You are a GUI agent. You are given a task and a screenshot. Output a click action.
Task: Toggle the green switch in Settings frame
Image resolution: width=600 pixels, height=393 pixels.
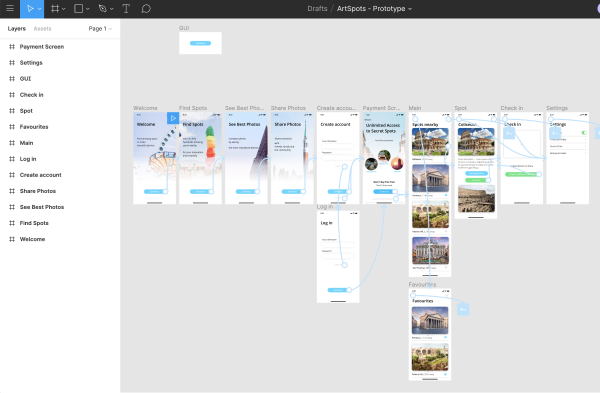584,132
